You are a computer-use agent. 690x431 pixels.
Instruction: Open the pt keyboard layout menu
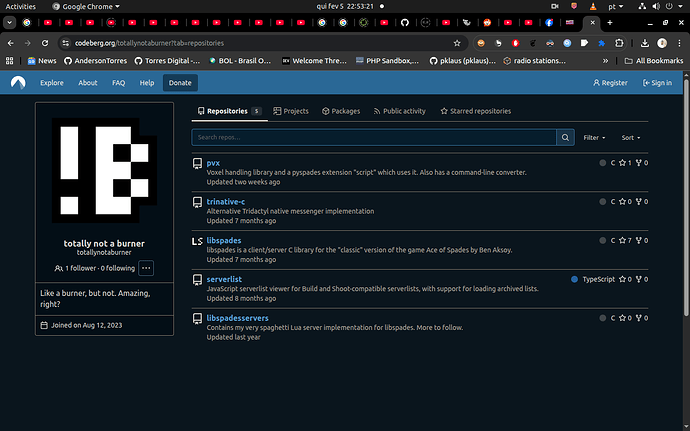point(616,6)
